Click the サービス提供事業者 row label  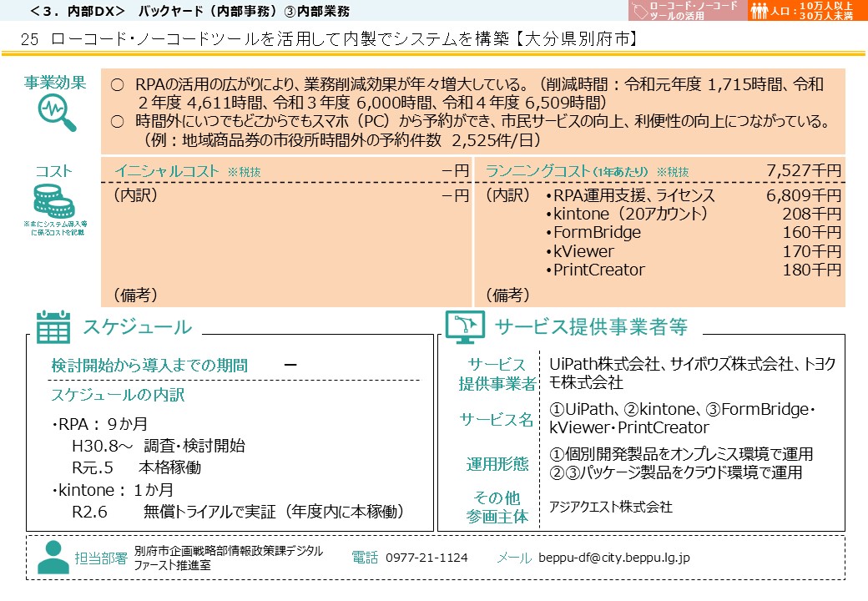497,374
